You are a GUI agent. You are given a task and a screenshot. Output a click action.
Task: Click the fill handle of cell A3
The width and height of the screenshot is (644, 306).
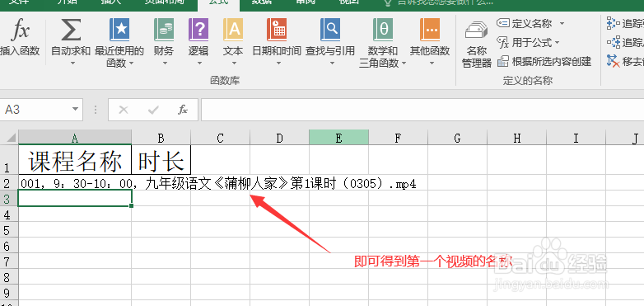(x=131, y=205)
